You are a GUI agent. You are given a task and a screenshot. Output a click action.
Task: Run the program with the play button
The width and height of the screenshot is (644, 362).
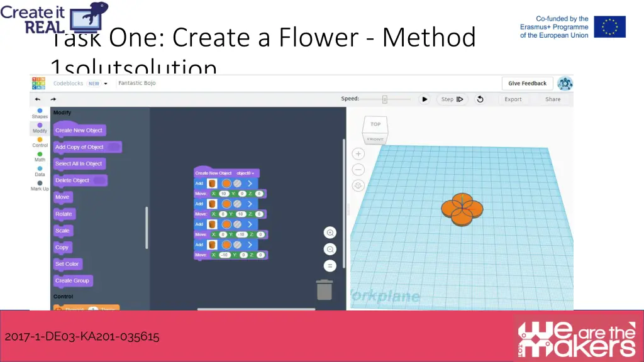click(424, 99)
